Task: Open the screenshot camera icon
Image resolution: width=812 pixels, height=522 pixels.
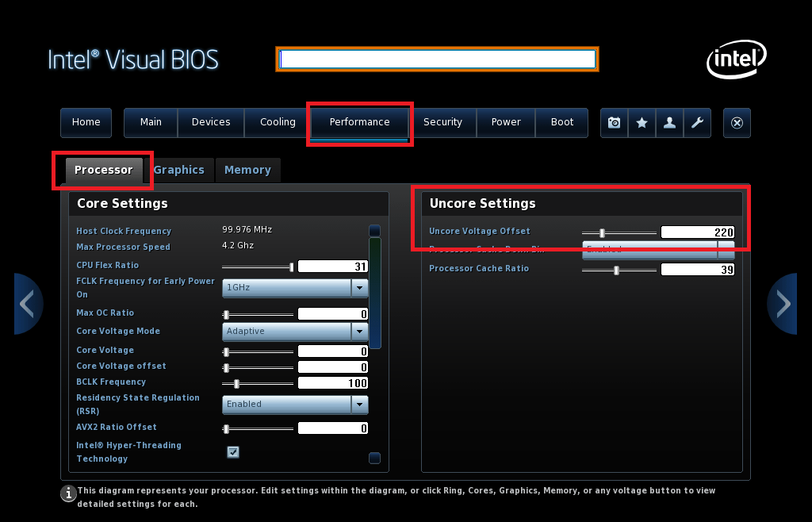Action: coord(615,123)
